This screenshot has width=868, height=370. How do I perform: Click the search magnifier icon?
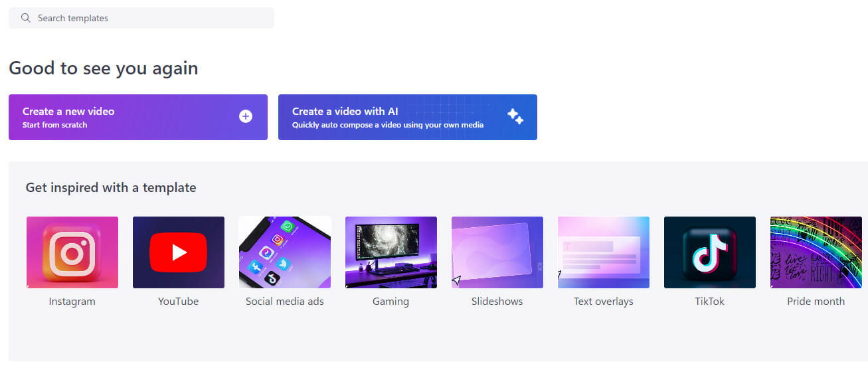pyautogui.click(x=26, y=18)
